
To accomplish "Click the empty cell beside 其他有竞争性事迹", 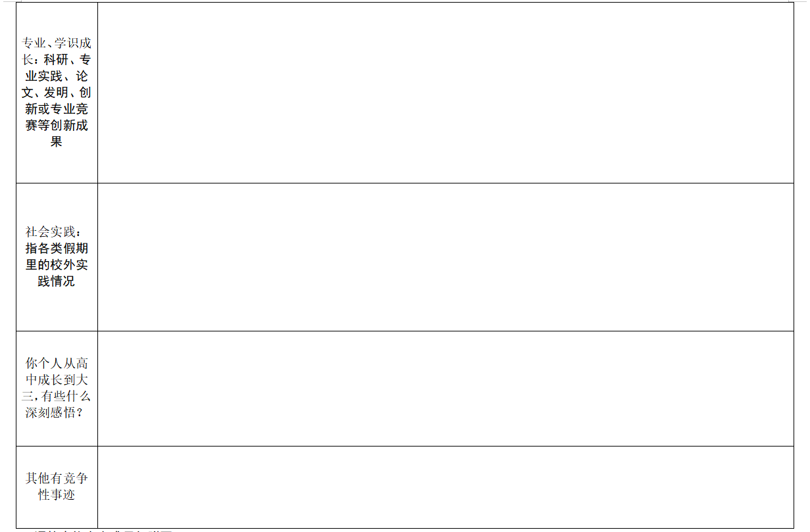I will [445, 487].
